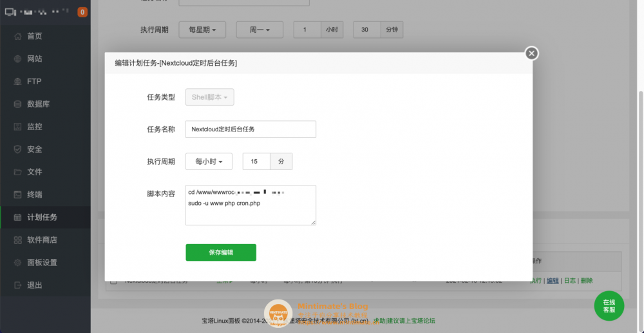
Task: Open the 每小时 period dropdown
Action: [209, 162]
